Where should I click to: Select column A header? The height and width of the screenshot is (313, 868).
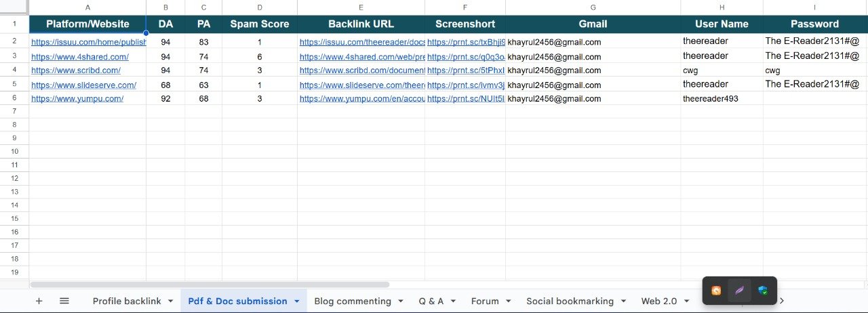pos(87,7)
